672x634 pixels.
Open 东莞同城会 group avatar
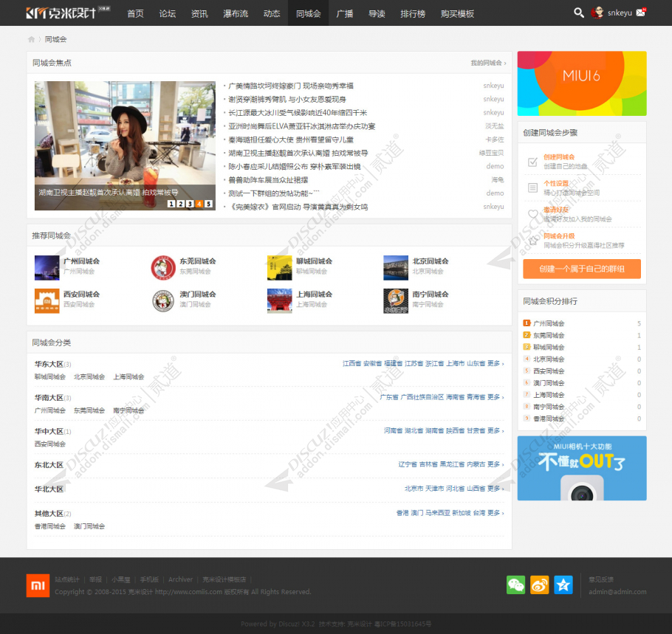point(163,268)
